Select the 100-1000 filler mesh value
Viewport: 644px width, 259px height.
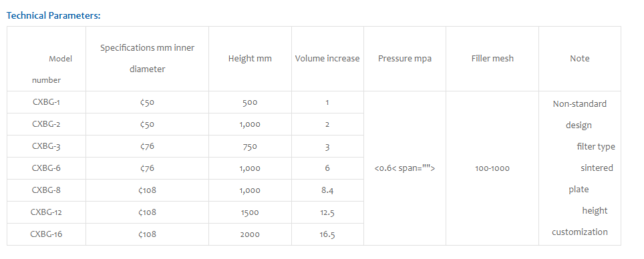pos(492,168)
